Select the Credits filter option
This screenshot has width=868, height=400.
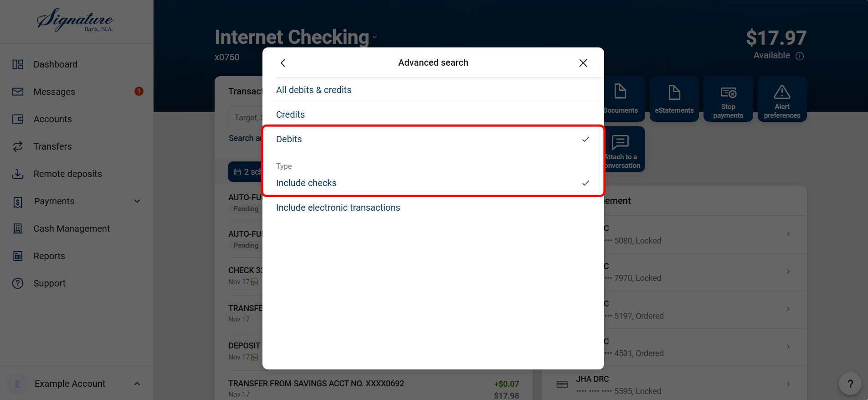290,114
